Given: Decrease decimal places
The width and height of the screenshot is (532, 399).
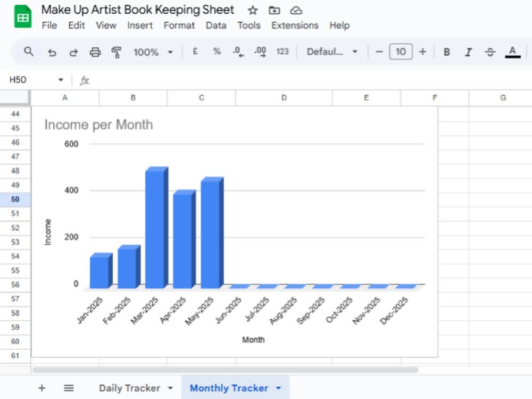Looking at the screenshot, I should [238, 52].
